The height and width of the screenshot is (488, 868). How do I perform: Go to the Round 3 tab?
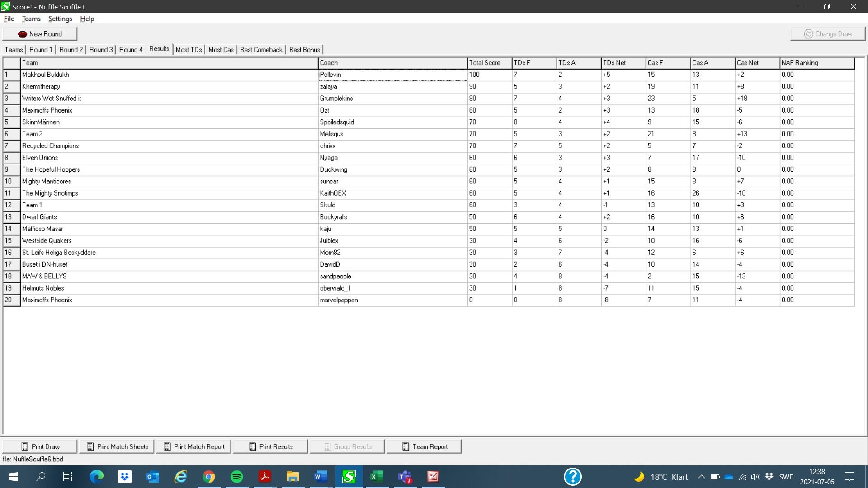tap(101, 50)
